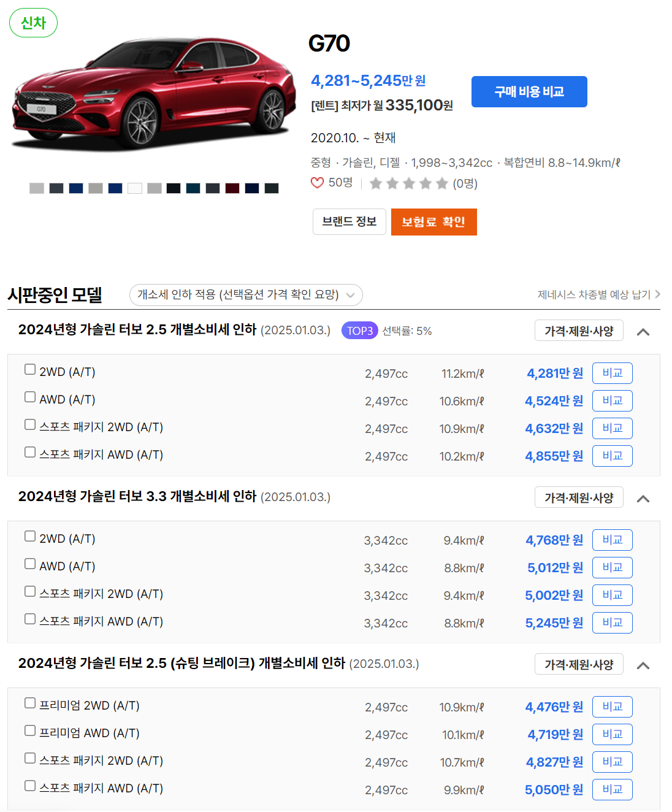This screenshot has height=812, width=672.
Task: Check 스포츠 패키지 AWD priced 5,245만 원
Action: pyautogui.click(x=30, y=619)
